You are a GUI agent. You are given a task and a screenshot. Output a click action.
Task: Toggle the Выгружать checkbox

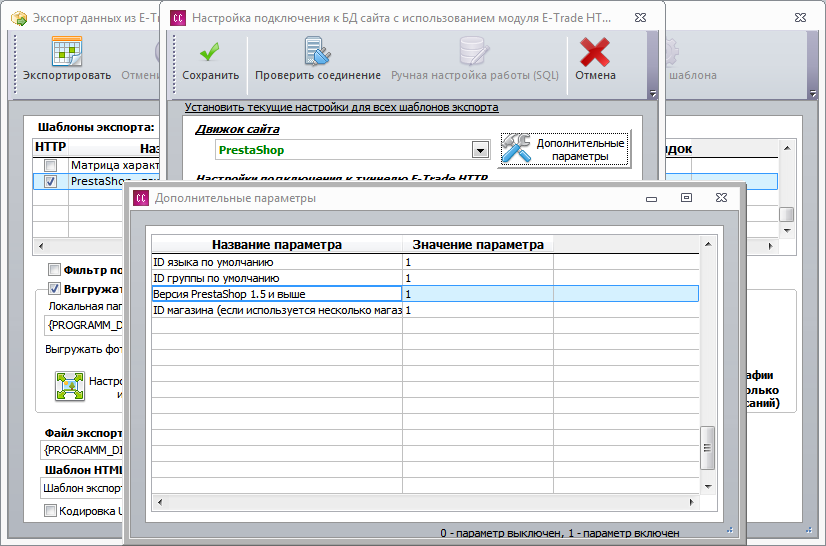point(54,288)
